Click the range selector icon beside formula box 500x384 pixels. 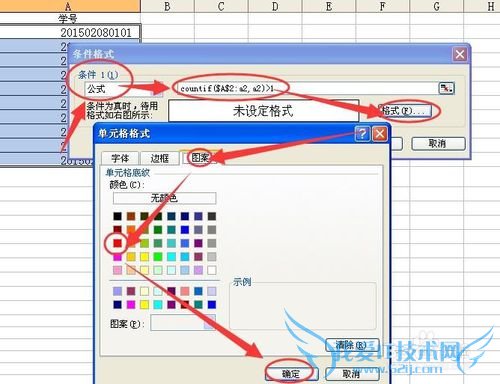[x=446, y=88]
